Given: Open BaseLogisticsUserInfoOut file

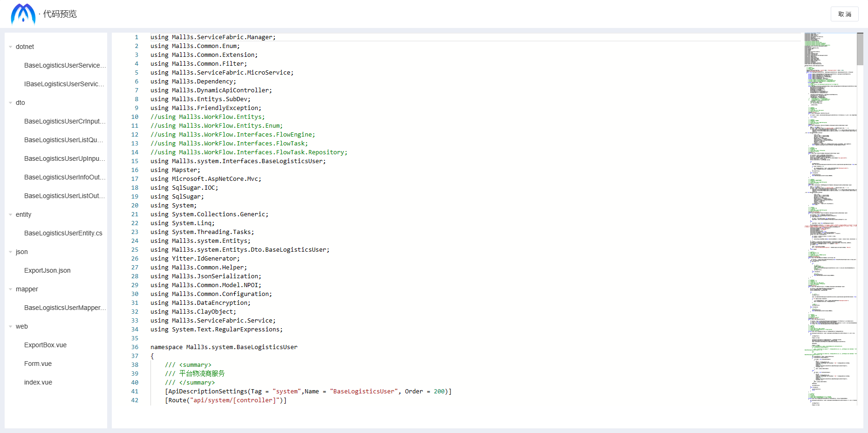Looking at the screenshot, I should coord(65,177).
